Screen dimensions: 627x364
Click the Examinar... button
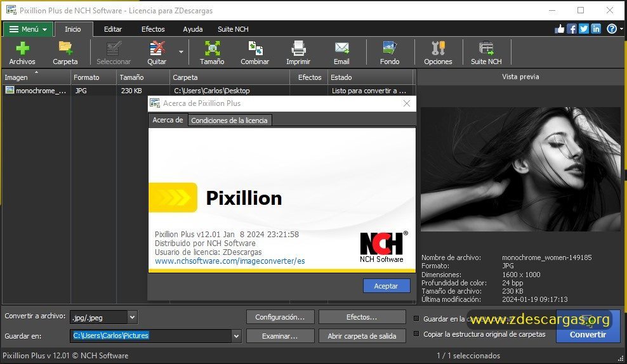280,336
